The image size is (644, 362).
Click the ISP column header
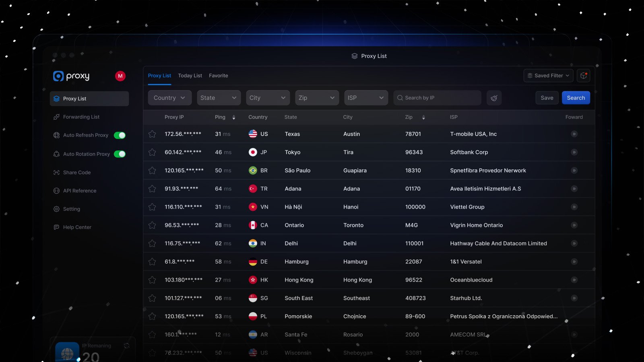tap(454, 117)
